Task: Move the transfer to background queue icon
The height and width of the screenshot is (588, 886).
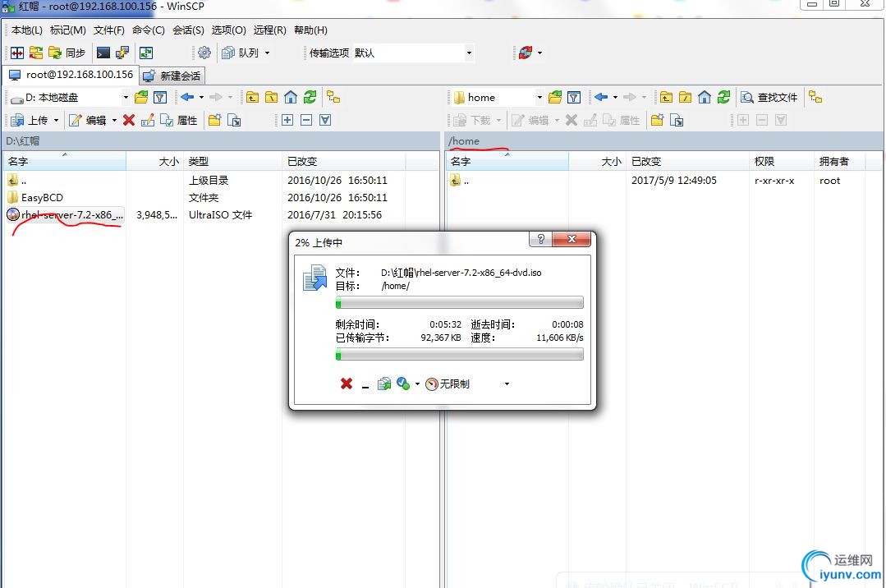Action: (x=384, y=384)
